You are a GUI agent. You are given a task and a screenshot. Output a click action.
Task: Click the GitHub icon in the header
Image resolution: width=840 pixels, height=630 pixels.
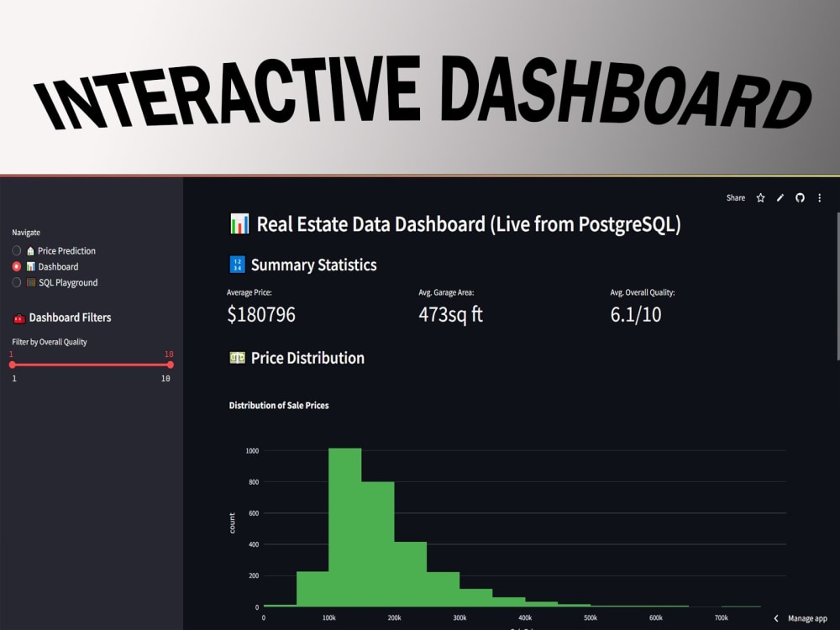click(800, 197)
